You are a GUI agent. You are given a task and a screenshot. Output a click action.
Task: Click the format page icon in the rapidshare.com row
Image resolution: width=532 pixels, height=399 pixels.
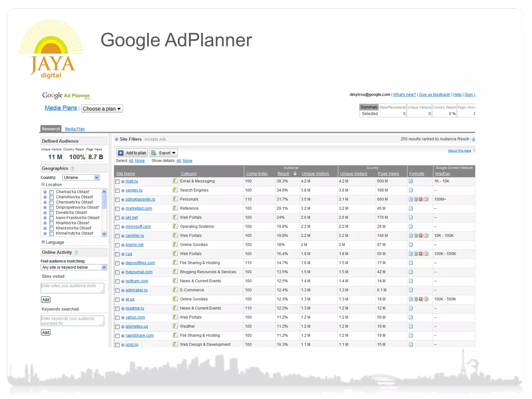point(411,335)
